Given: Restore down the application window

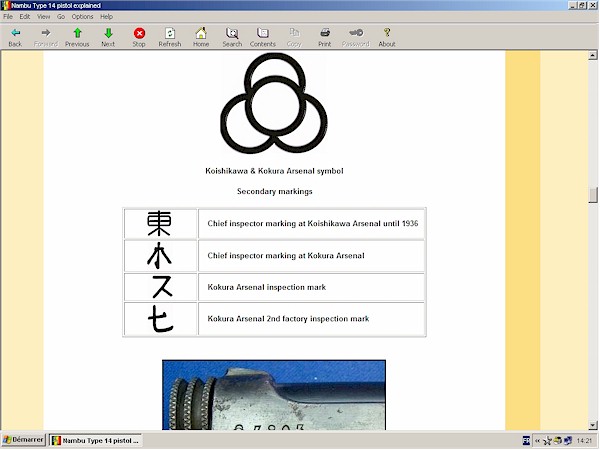Looking at the screenshot, I should (582, 5).
